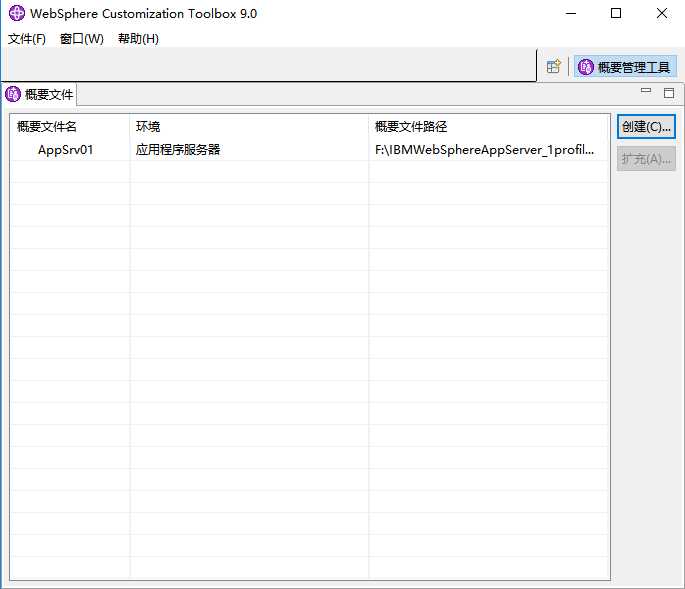
Task: Select the AppSrv01 profile row
Action: (310, 150)
